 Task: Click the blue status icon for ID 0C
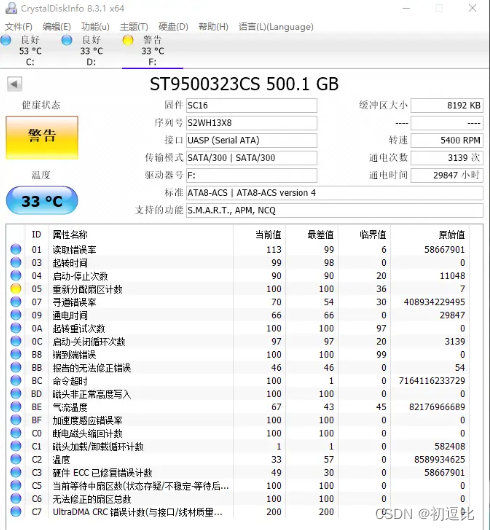tap(16, 341)
